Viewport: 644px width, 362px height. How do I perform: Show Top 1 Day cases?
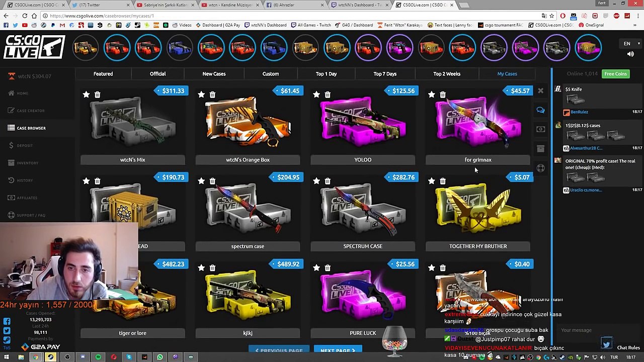tap(326, 74)
